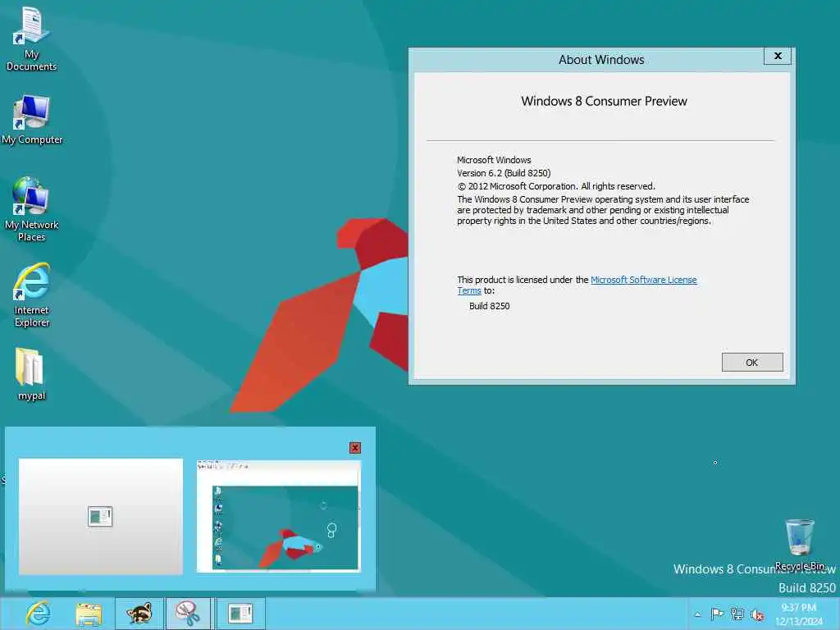Click the About Windows taskbar button

pyautogui.click(x=240, y=614)
